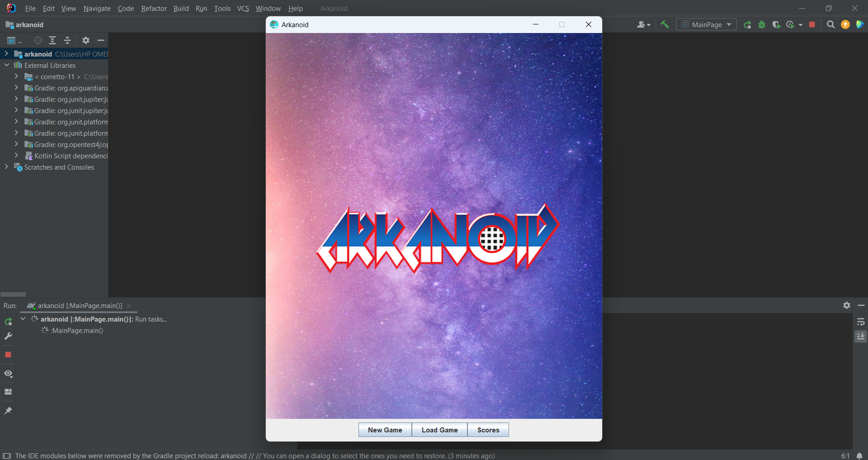Collapse the External Libraries node
The image size is (868, 460).
tap(6, 65)
